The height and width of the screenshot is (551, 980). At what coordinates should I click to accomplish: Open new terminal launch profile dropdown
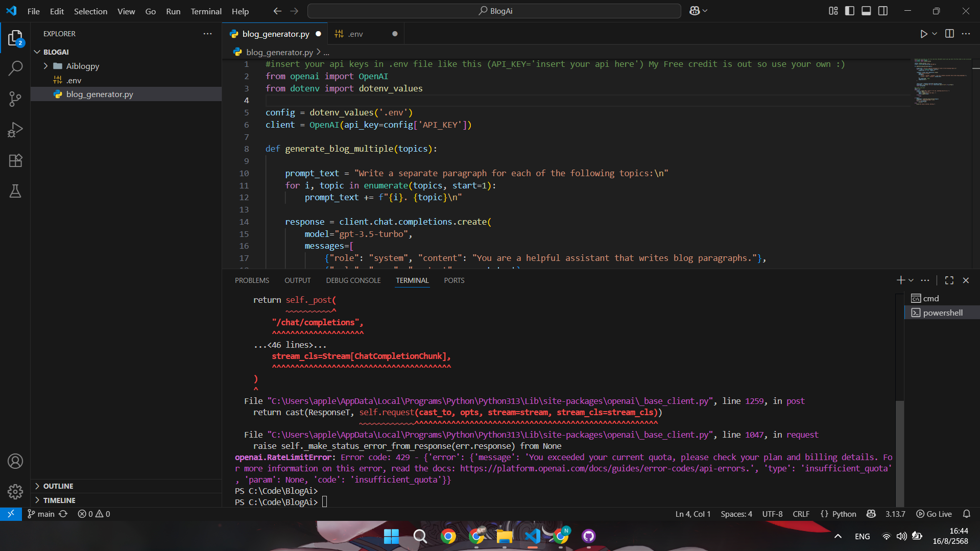tap(911, 280)
